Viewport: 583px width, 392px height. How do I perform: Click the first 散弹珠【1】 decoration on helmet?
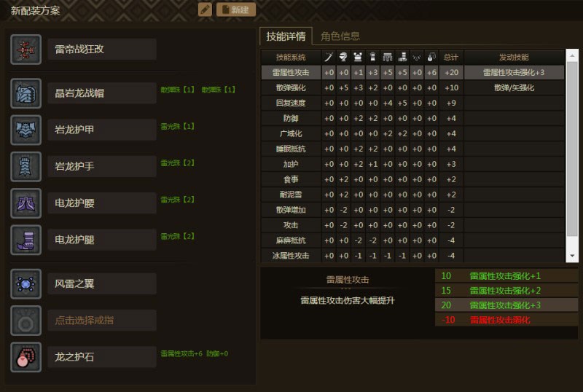[x=177, y=90]
